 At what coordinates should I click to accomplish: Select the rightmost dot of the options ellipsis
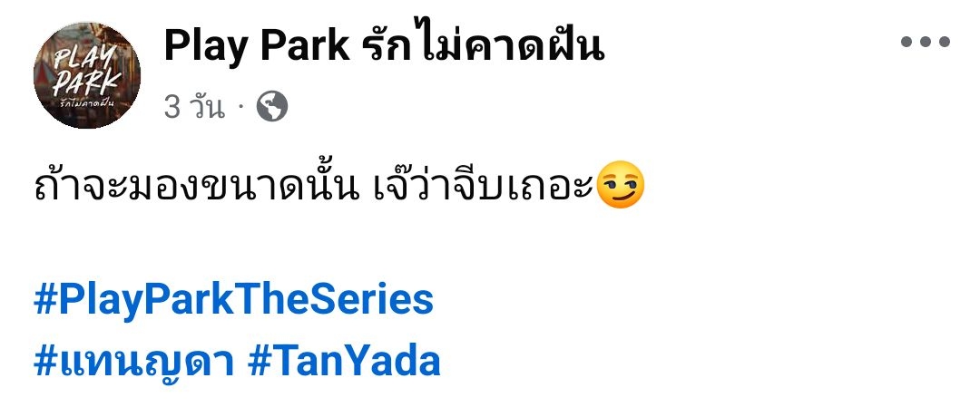[x=943, y=42]
